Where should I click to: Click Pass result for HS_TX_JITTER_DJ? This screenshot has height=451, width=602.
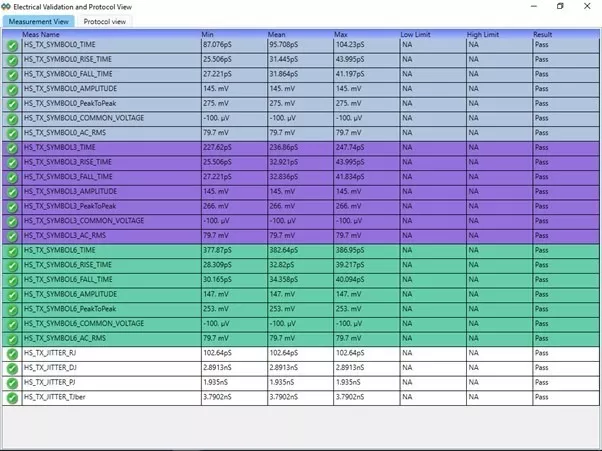click(542, 368)
